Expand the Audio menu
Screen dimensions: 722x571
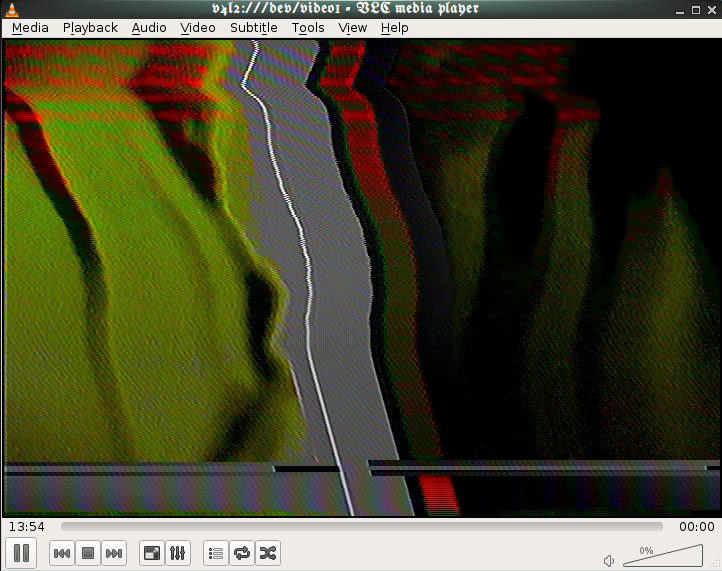point(149,28)
